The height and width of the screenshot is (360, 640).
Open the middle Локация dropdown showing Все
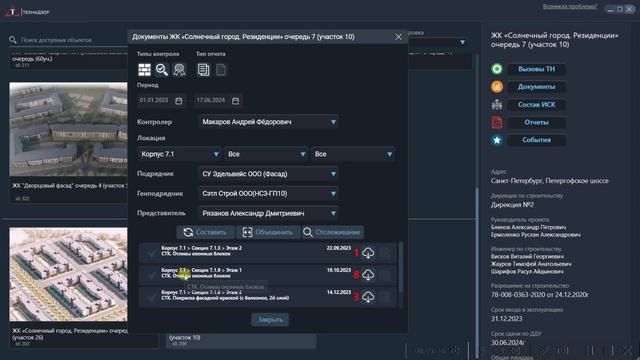click(x=266, y=154)
